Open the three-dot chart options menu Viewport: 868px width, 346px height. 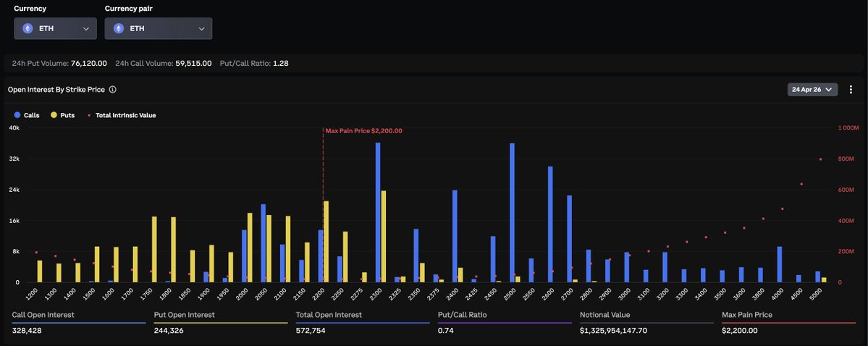[851, 90]
